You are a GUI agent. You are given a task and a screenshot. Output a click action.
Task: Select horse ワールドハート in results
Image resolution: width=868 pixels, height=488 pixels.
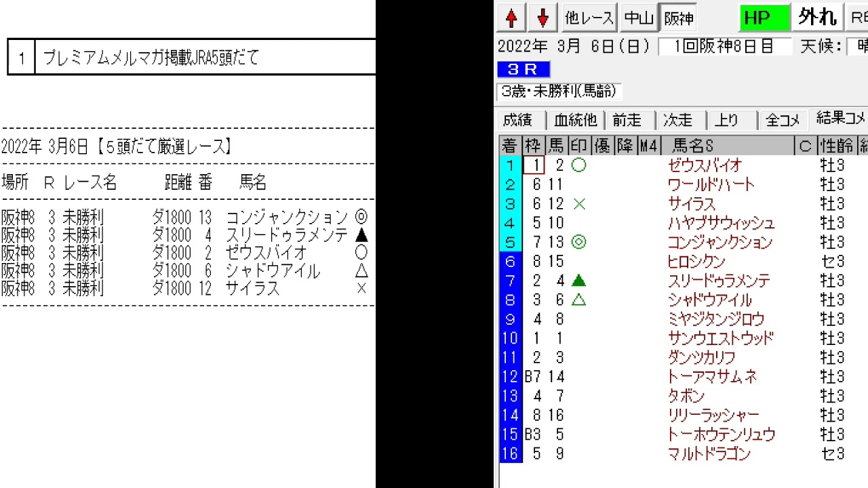point(711,184)
